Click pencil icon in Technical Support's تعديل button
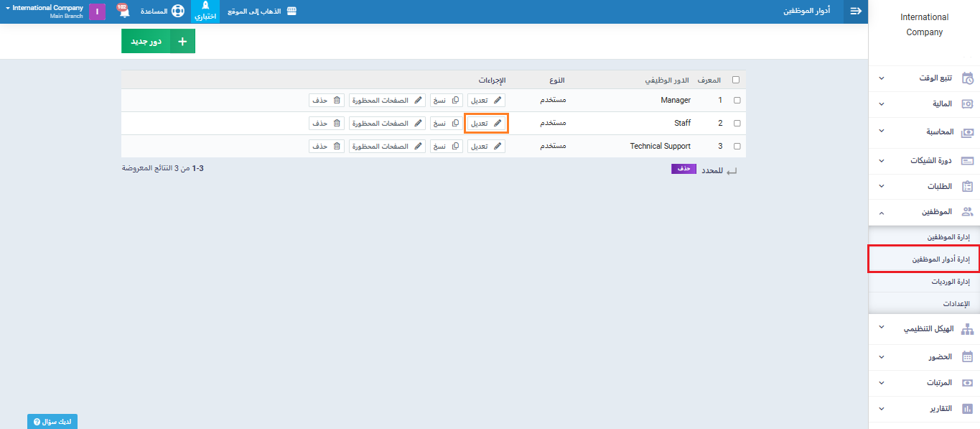980x429 pixels. pyautogui.click(x=498, y=146)
